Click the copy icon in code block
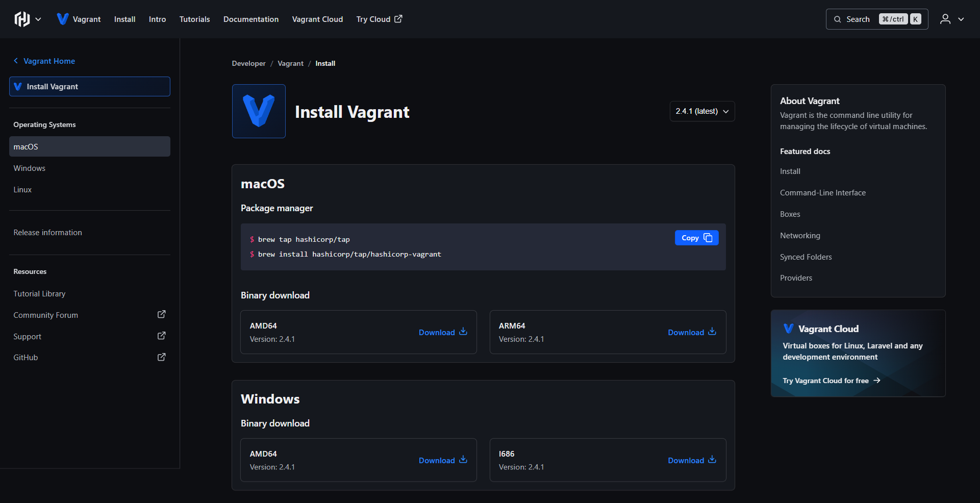This screenshot has width=980, height=503. click(708, 238)
